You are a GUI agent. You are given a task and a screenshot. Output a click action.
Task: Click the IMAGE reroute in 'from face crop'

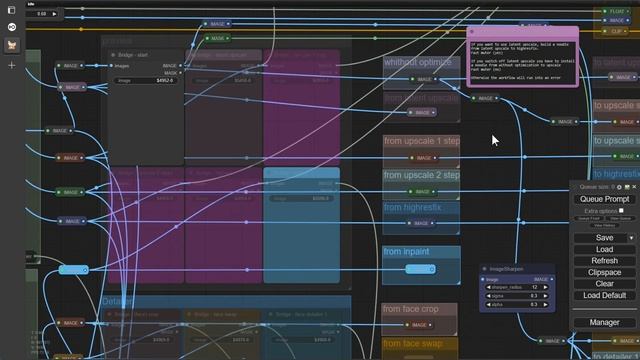[419, 325]
